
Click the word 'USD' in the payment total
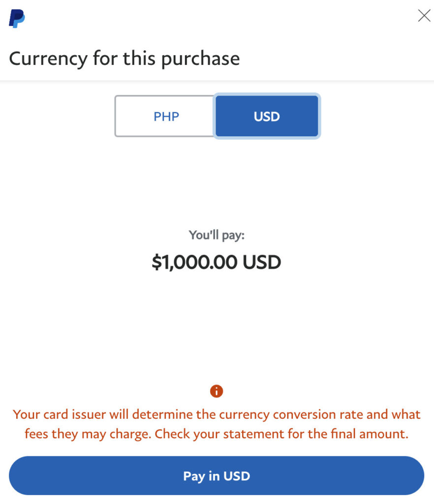point(262,262)
